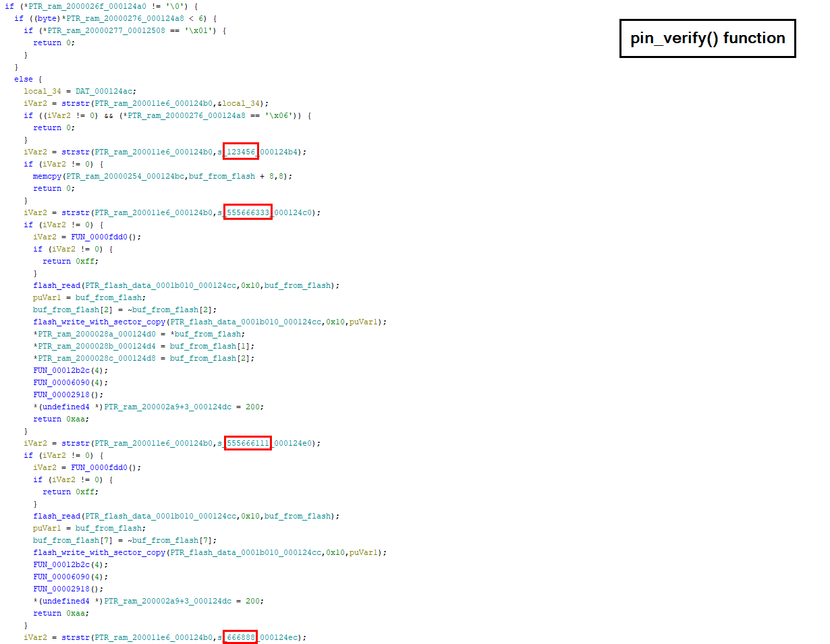830x644 pixels.
Task: Select the highlighted 555666333 string
Action: pos(248,212)
